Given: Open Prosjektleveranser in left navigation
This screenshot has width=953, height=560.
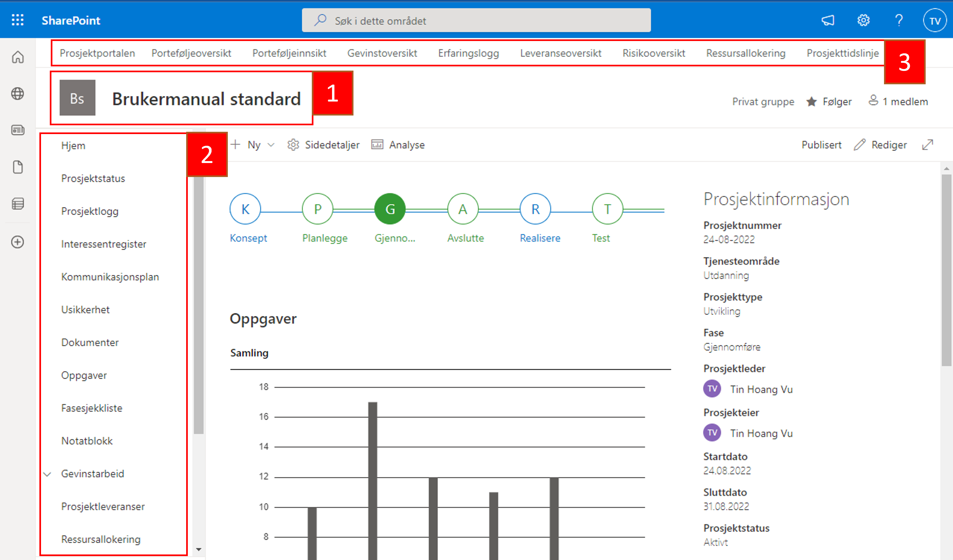Looking at the screenshot, I should click(x=103, y=507).
